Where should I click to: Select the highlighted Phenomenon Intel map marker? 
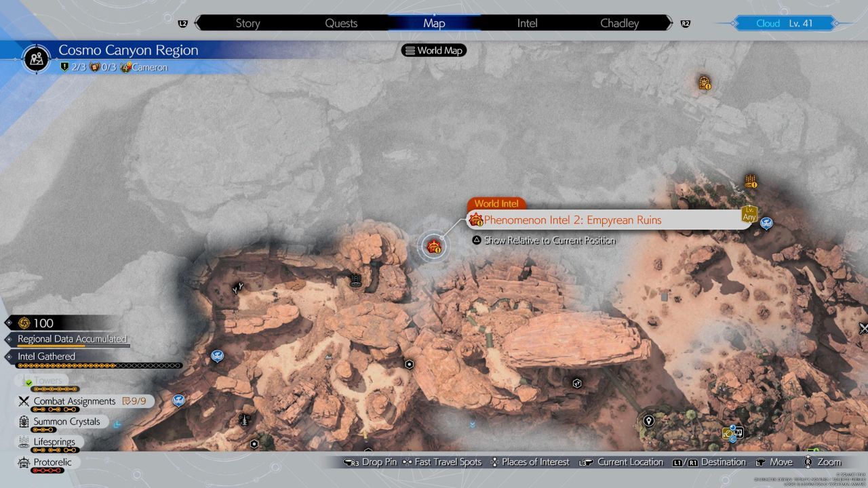point(433,247)
